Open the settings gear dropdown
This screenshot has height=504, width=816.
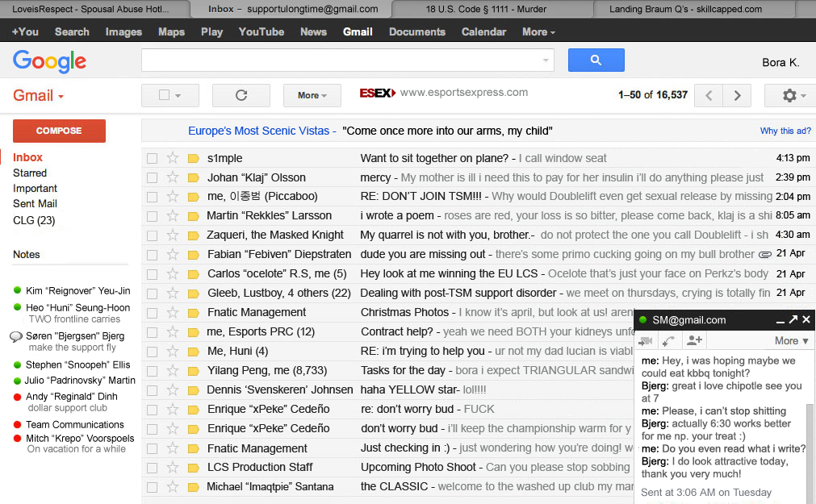(x=789, y=95)
